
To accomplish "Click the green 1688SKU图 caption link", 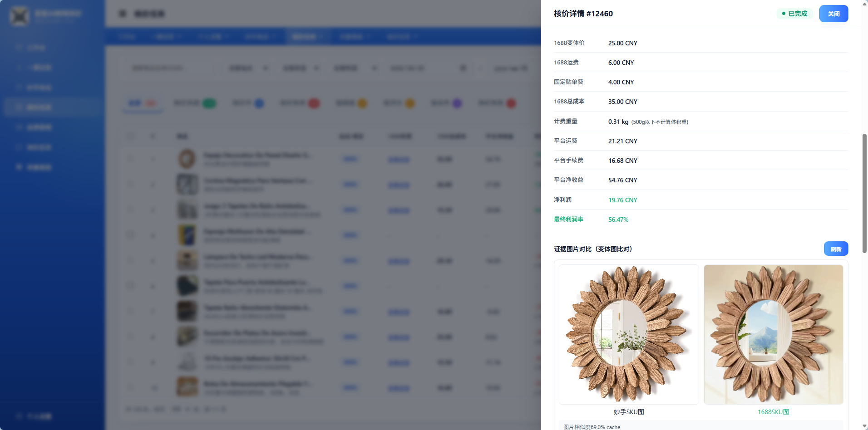I will coord(774,412).
